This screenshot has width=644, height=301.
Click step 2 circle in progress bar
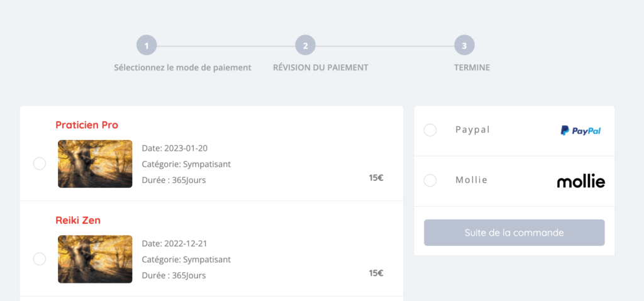305,45
